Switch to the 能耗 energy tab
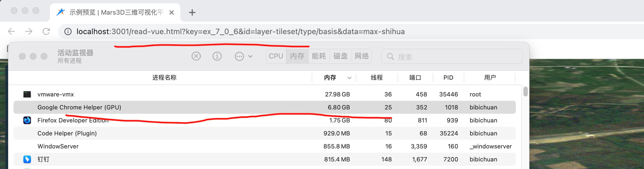Image resolution: width=644 pixels, height=169 pixels. tap(319, 56)
